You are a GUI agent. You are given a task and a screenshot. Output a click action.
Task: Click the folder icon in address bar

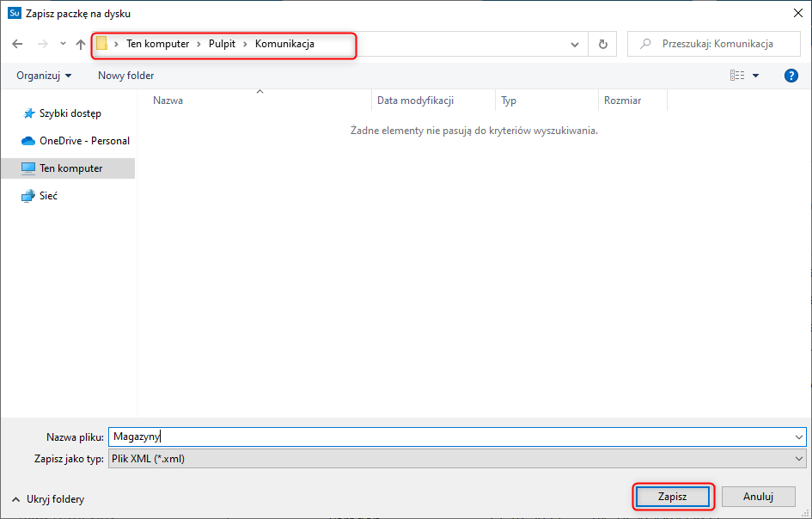102,44
